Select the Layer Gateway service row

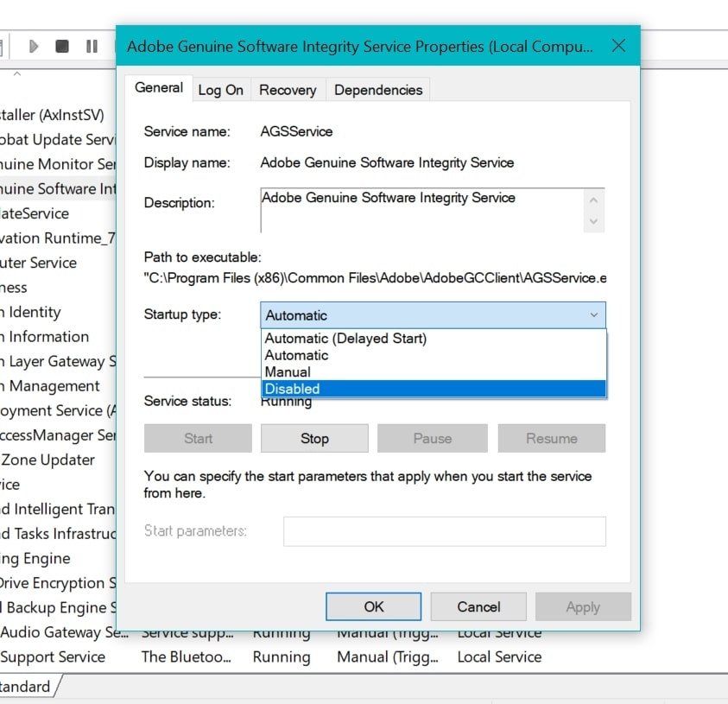pyautogui.click(x=58, y=361)
